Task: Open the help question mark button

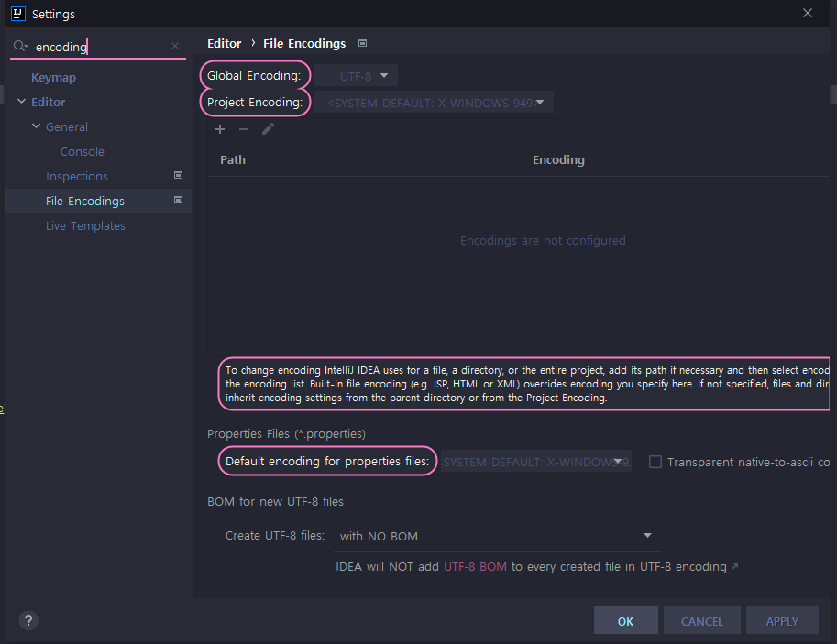Action: point(28,620)
